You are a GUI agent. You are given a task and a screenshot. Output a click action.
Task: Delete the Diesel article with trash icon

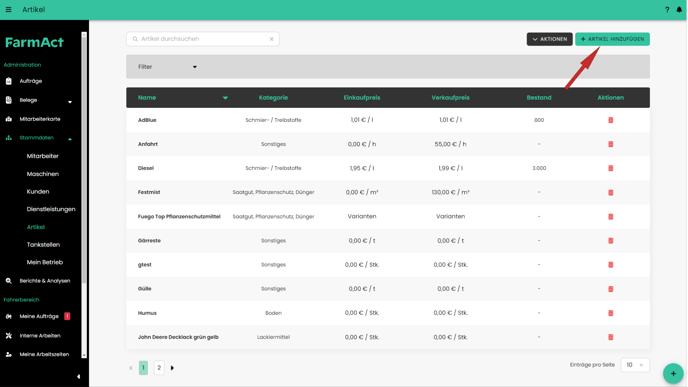(x=610, y=168)
